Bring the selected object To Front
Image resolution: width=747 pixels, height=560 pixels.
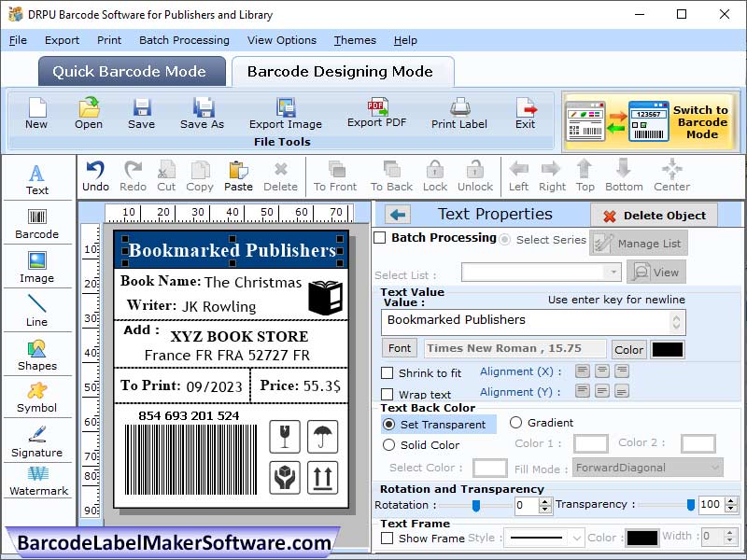pyautogui.click(x=335, y=175)
